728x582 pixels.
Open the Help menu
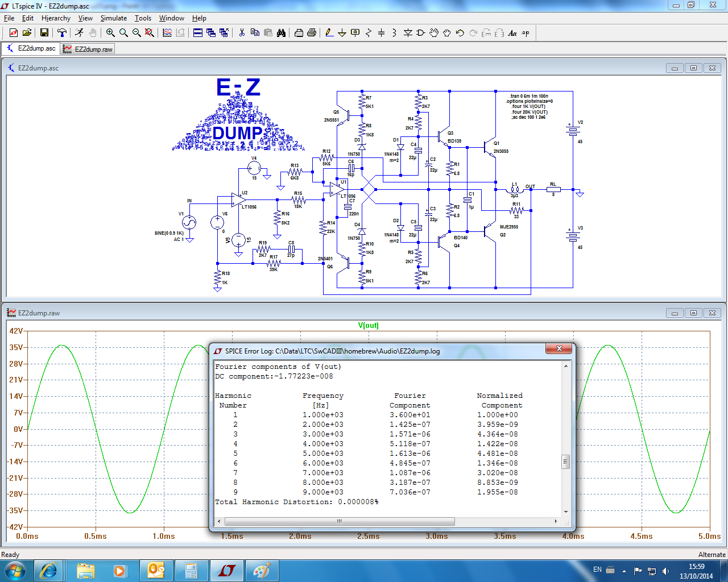[199, 18]
